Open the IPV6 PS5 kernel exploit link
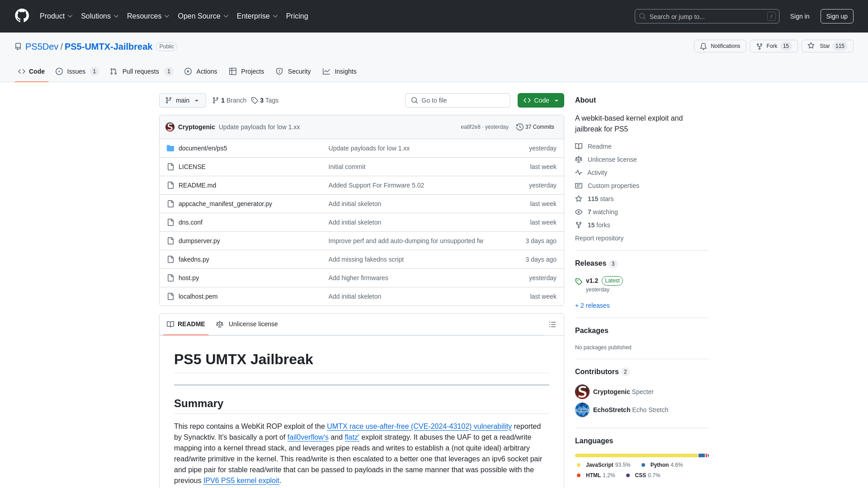The image size is (868, 488). coord(241,480)
